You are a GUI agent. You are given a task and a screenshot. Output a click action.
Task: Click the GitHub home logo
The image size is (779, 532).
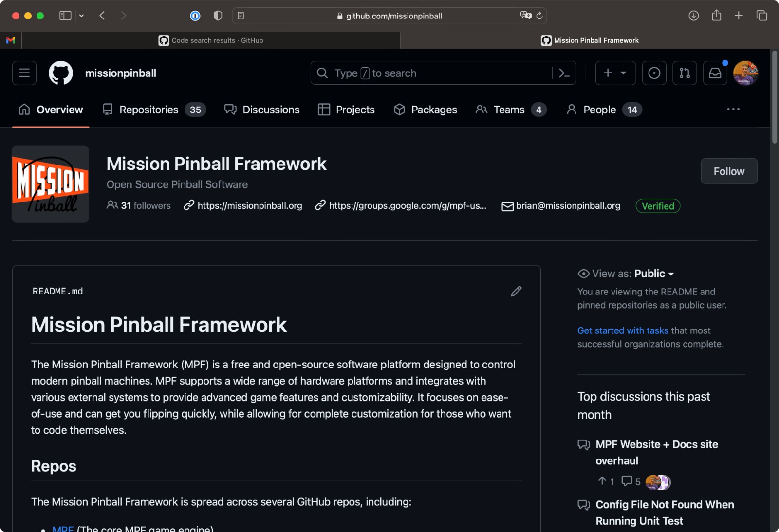click(60, 73)
